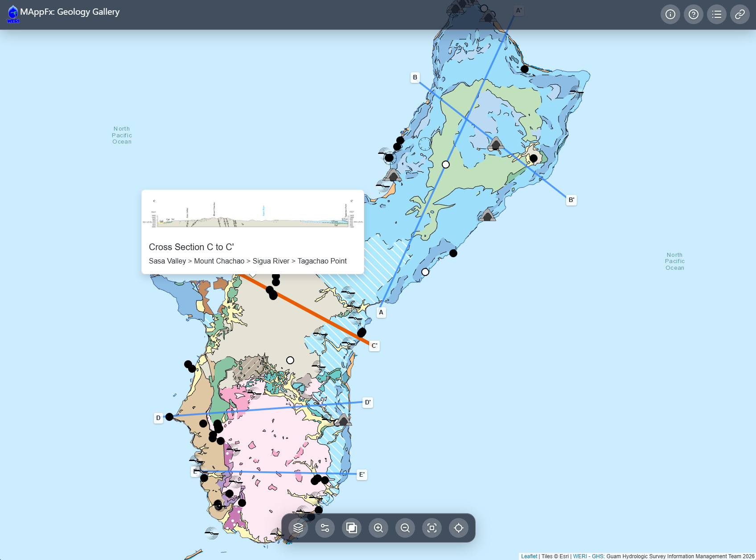Open the Leaflet attribution link
Viewport: 756px width, 560px height.
click(529, 556)
